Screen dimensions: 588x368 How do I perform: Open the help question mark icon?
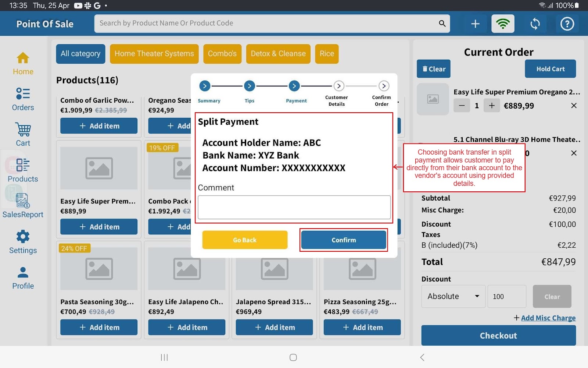567,24
